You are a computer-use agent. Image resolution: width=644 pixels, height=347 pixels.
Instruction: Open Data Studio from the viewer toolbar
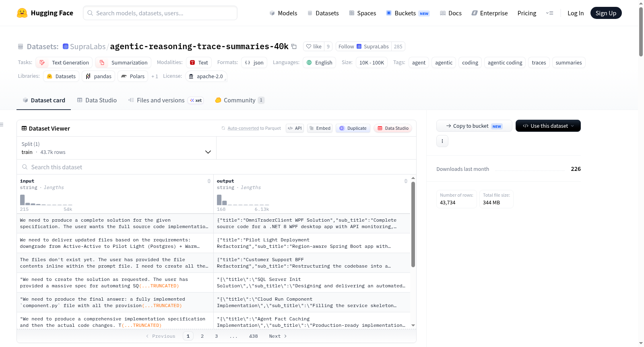[x=393, y=128]
